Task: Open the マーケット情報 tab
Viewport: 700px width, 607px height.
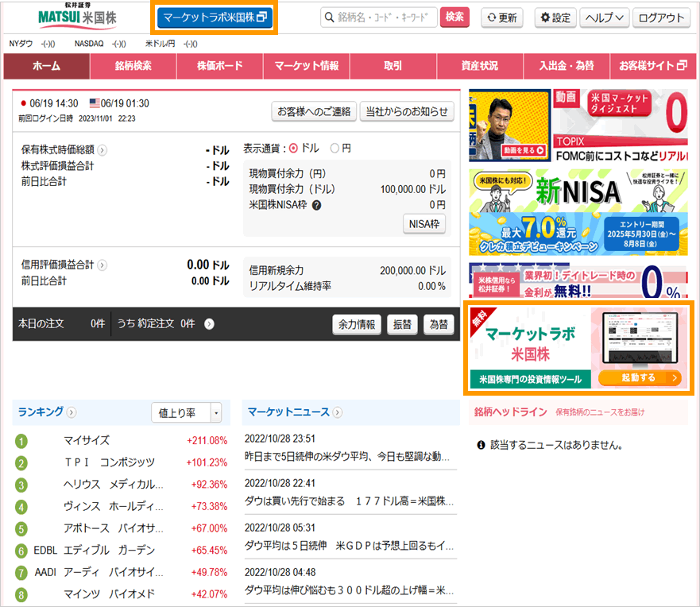Action: 306,66
